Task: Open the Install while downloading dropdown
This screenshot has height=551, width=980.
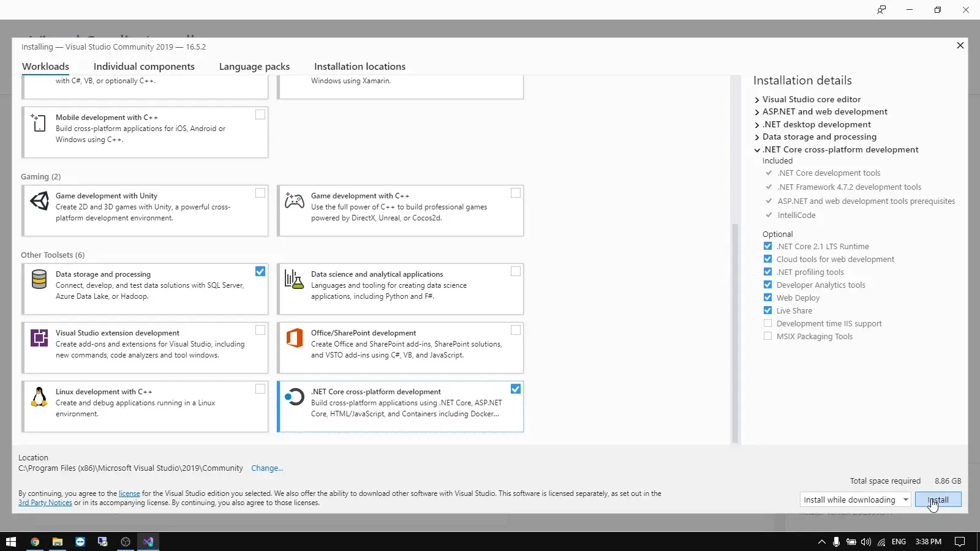Action: [x=906, y=500]
